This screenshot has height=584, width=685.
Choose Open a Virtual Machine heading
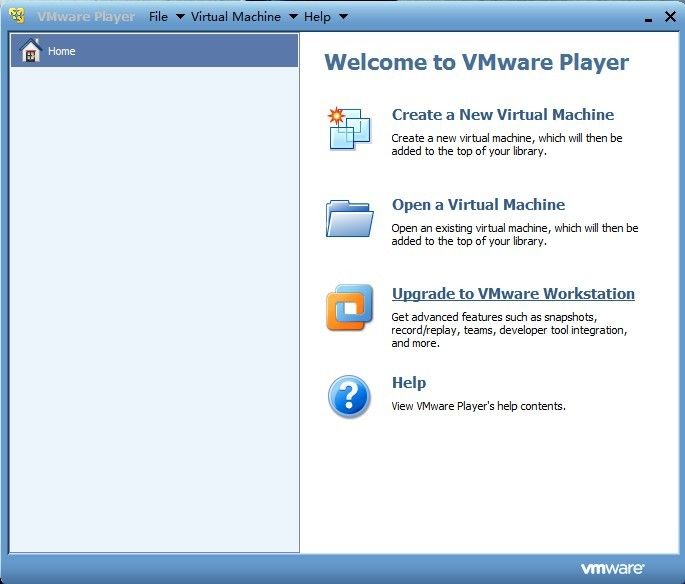[478, 204]
